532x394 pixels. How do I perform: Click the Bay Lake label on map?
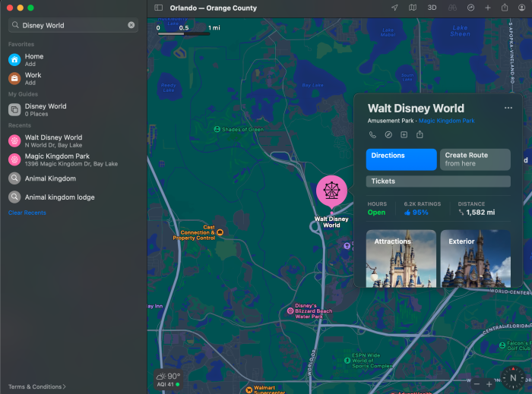point(312,85)
